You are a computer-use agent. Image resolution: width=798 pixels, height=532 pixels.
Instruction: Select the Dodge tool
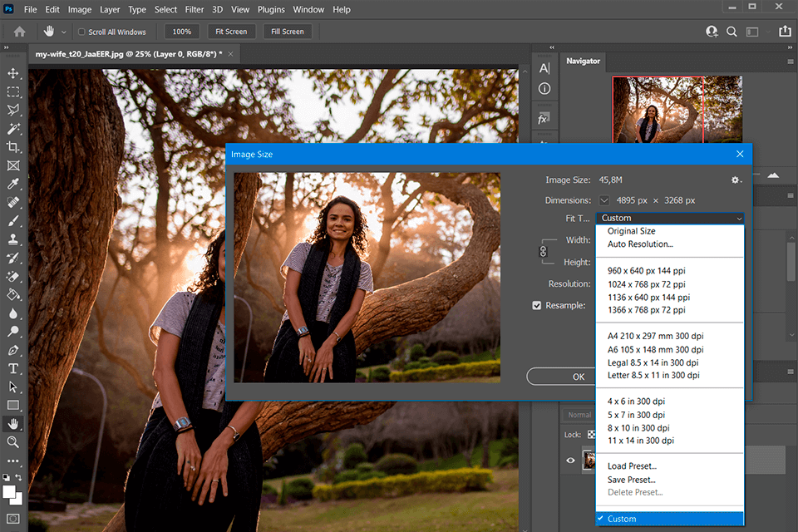coord(13,332)
